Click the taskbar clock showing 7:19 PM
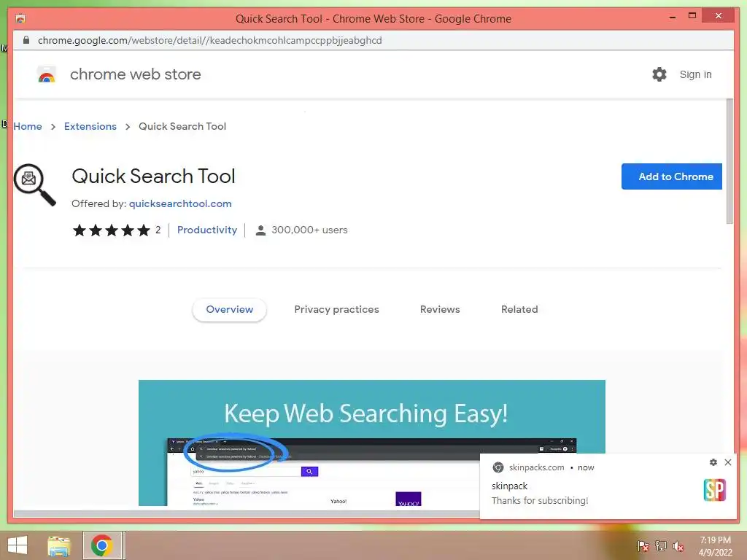Screen dimensions: 747x560 [715, 540]
